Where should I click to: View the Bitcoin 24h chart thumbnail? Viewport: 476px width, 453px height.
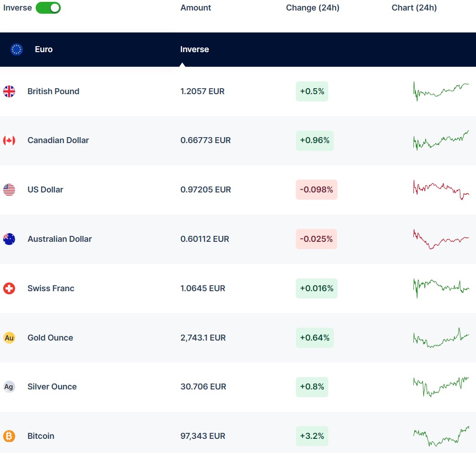(441, 436)
